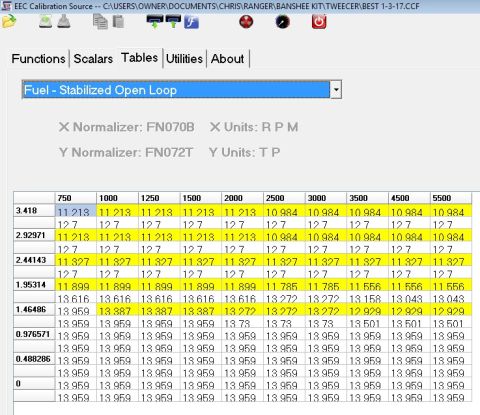Select 11.556 cell in row 1.95314, column 3500
This screenshot has width=480, height=415.
tap(367, 286)
